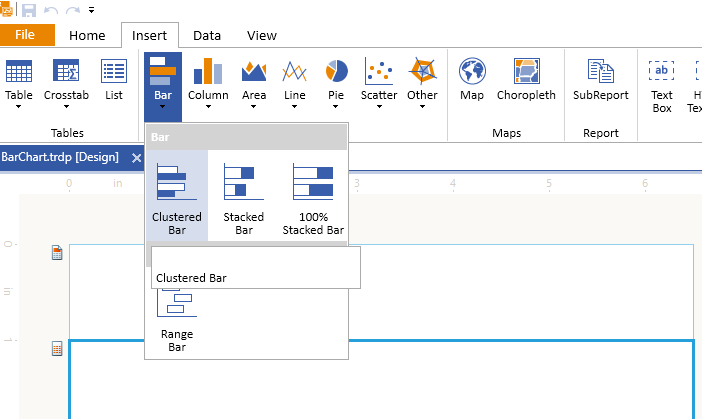702x419 pixels.
Task: Click the Save icon in quick access toolbar
Action: click(29, 10)
